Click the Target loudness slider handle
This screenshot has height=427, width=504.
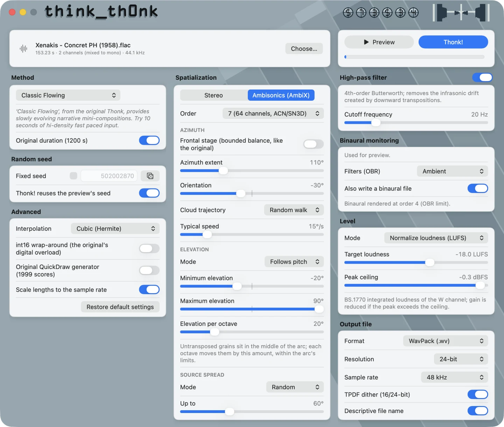point(430,263)
